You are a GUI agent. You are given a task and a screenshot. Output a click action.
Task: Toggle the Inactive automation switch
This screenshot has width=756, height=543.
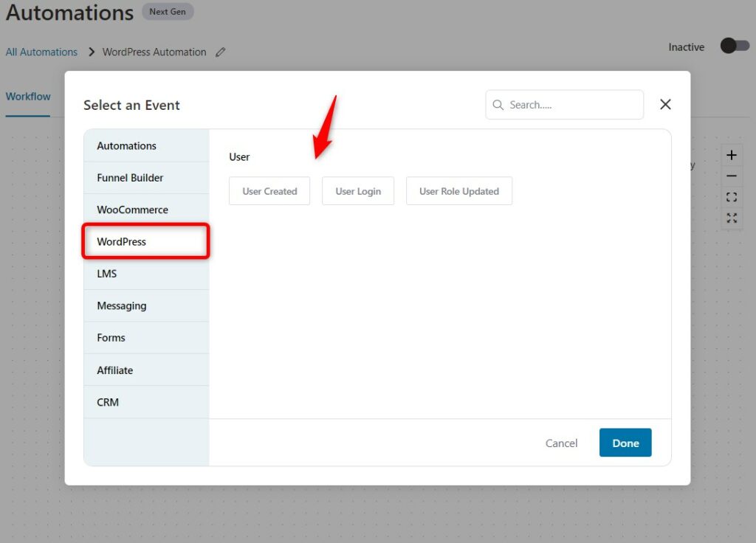tap(735, 46)
